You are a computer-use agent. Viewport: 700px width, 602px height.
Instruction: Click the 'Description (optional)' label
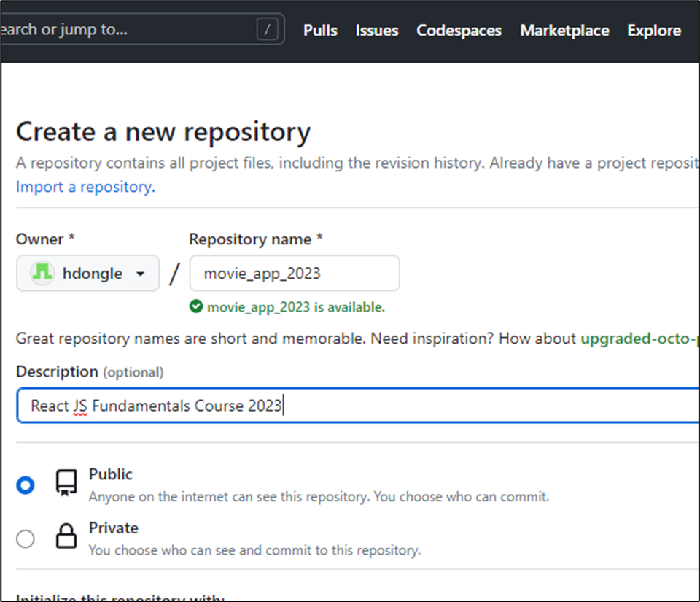90,371
